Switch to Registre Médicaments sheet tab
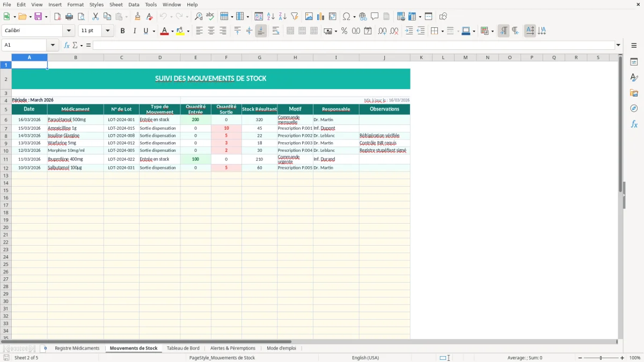The width and height of the screenshot is (644, 362). [x=77, y=348]
